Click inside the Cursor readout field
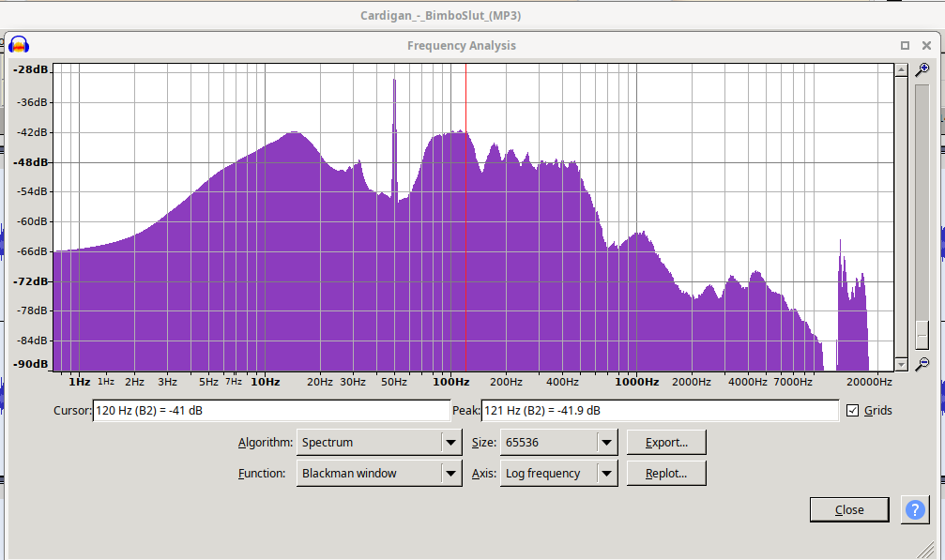Screen dimensions: 945x560 [271, 411]
